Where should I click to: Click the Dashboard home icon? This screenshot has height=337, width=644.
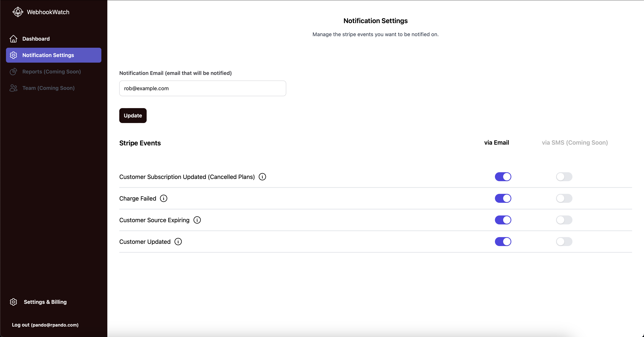click(13, 39)
